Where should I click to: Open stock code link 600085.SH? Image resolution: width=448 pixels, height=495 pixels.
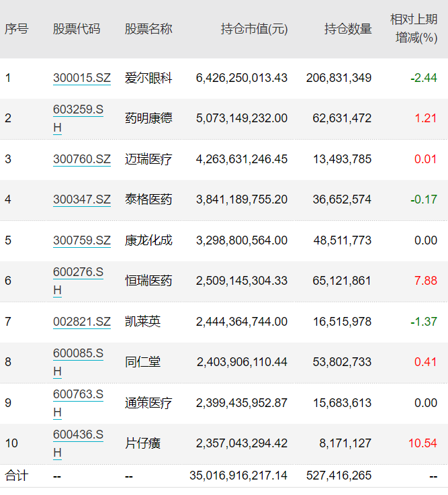point(79,362)
